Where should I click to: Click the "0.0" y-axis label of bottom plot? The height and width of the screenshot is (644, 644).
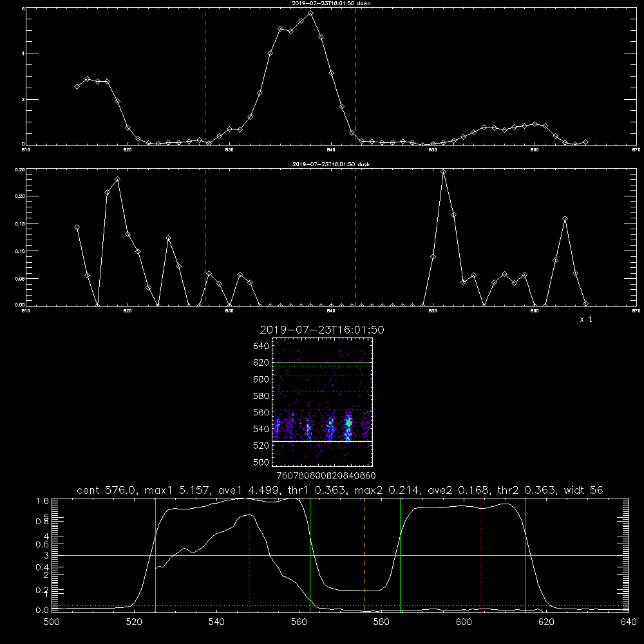click(x=43, y=611)
